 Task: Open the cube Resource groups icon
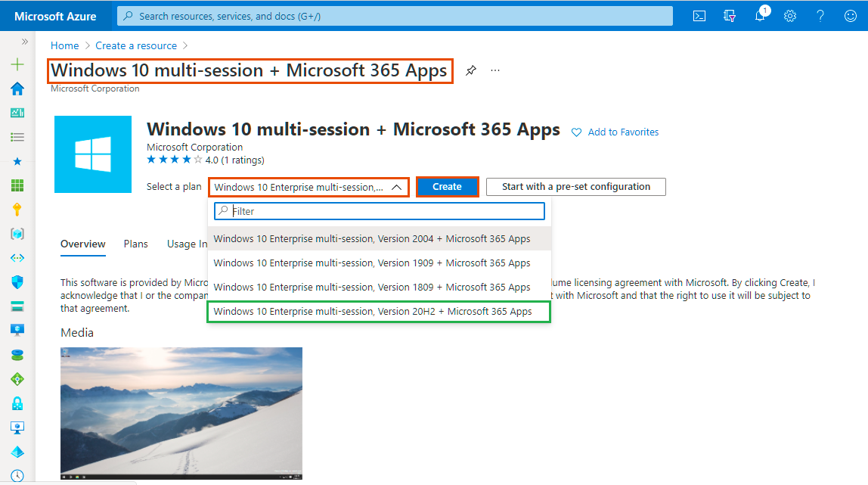coord(17,234)
